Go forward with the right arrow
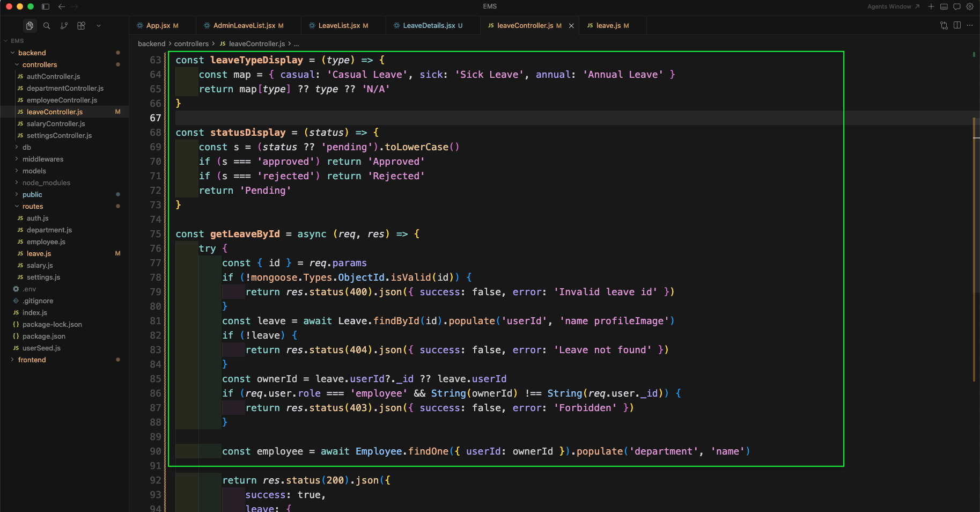Viewport: 980px width, 512px height. pyautogui.click(x=75, y=6)
